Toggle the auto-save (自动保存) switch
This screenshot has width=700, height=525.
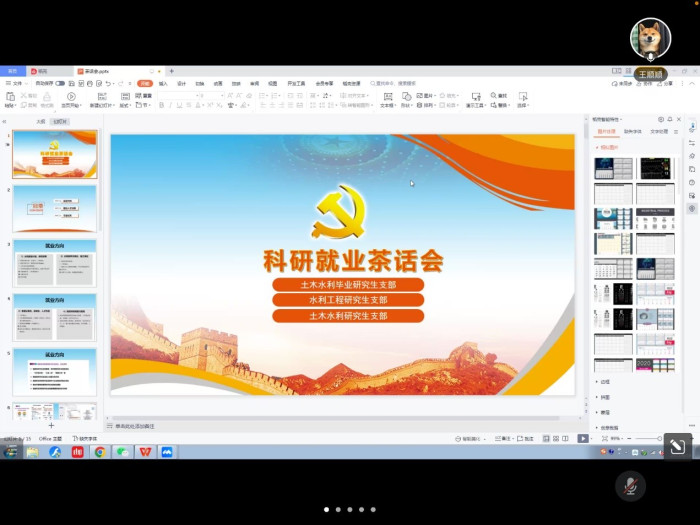point(60,83)
